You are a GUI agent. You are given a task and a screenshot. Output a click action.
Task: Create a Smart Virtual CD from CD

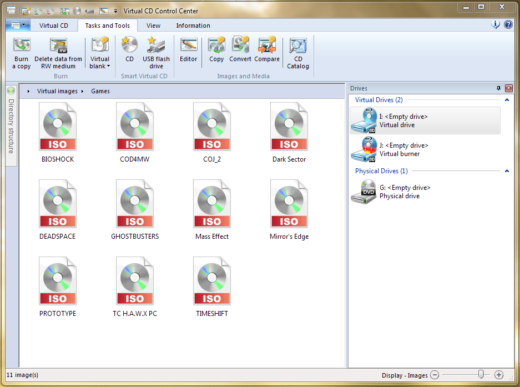129,50
